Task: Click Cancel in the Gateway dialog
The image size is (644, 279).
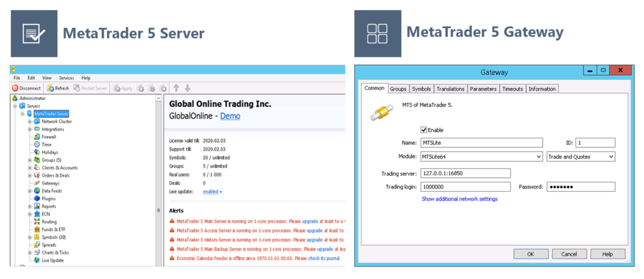Action: click(x=569, y=254)
